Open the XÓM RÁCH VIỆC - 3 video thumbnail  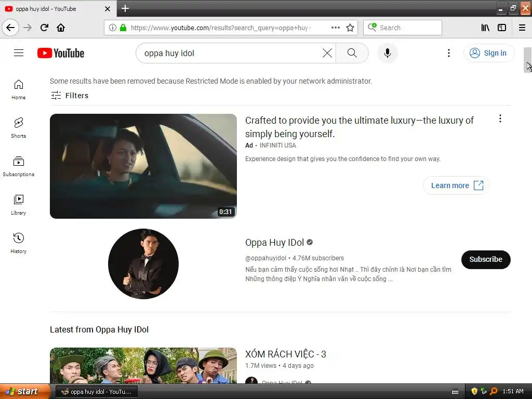pos(143,365)
